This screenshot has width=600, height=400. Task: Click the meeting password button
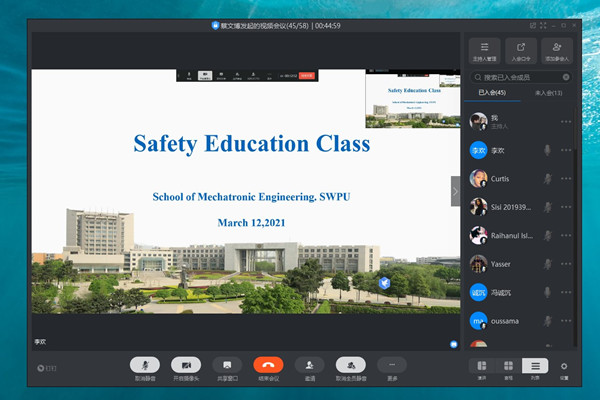pos(521,50)
